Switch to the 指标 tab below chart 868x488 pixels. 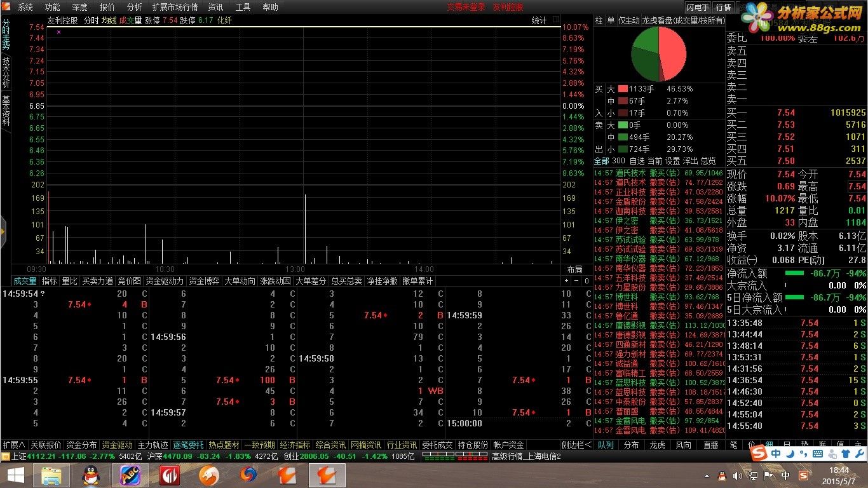tap(49, 281)
